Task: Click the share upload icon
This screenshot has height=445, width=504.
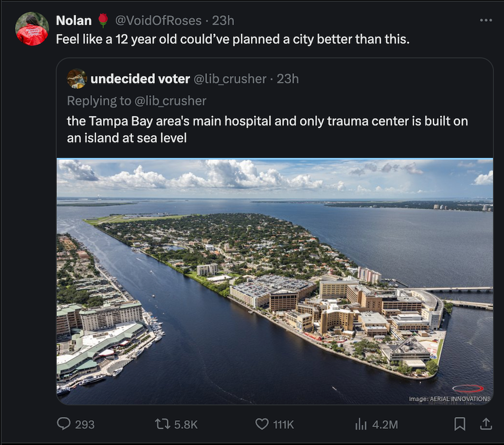Action: point(486,423)
